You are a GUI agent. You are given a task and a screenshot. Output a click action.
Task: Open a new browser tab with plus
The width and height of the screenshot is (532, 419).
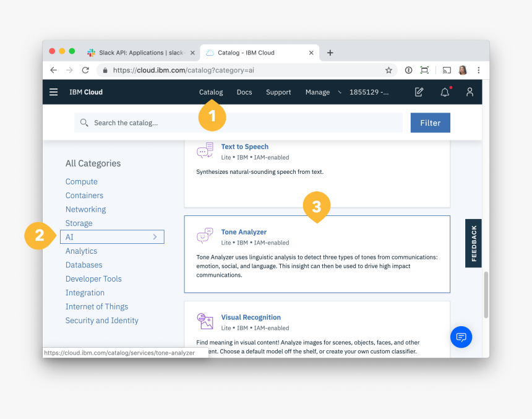(330, 53)
